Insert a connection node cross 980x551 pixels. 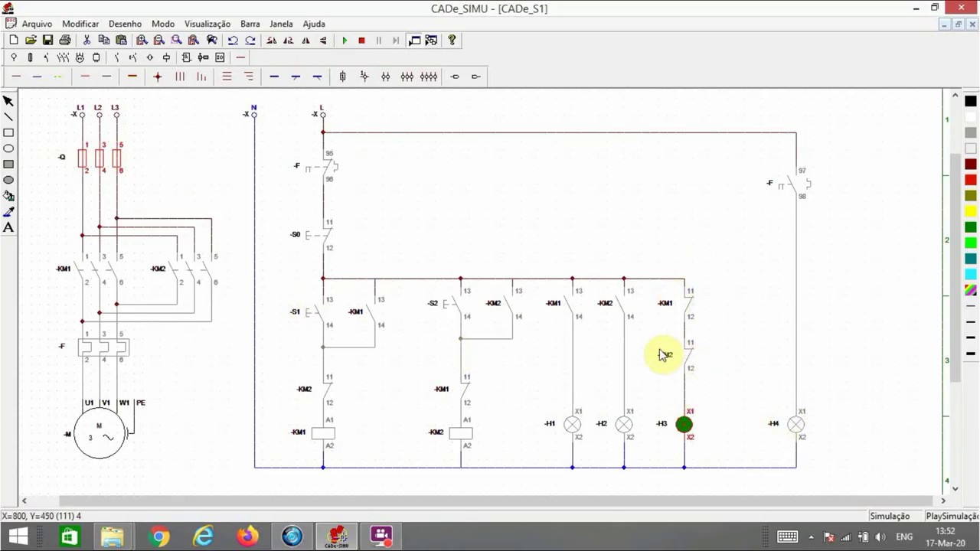[158, 77]
